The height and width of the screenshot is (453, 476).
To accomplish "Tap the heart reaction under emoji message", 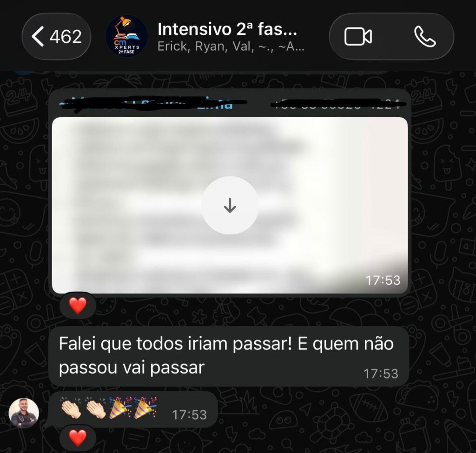I will pyautogui.click(x=78, y=438).
